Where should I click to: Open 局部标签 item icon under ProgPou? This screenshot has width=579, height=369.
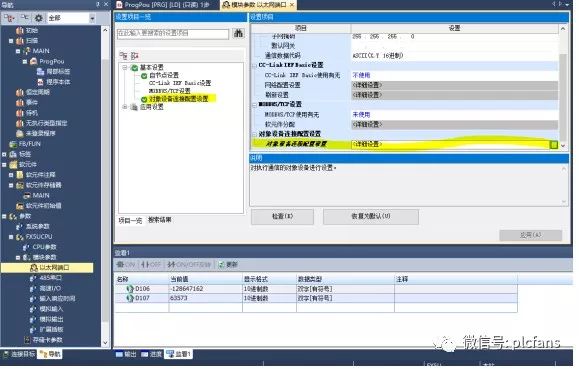point(41,72)
